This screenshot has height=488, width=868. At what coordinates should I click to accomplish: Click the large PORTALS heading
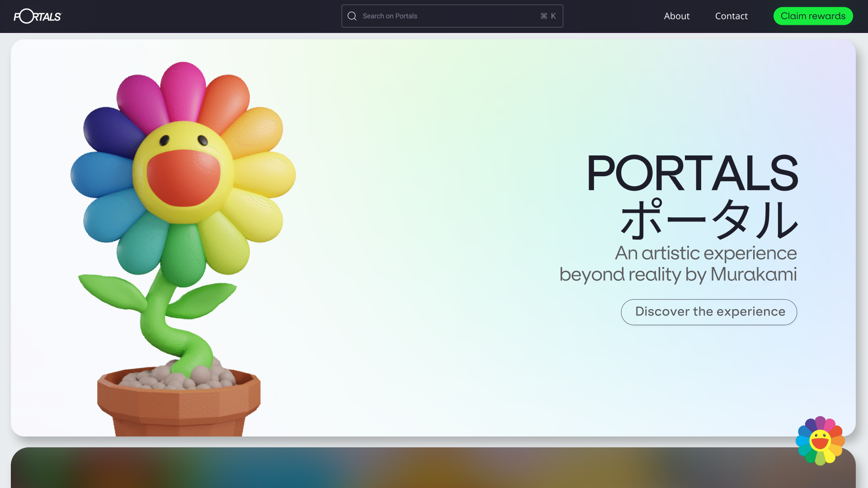[692, 173]
